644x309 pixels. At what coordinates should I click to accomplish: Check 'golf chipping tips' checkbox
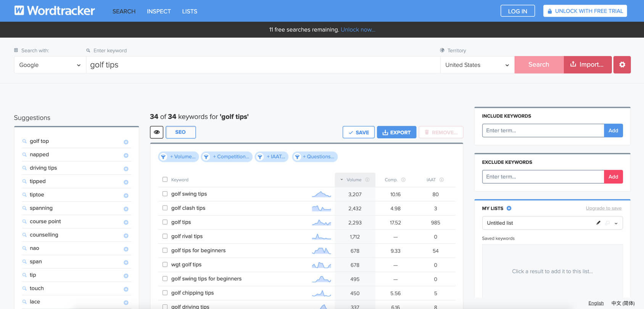(x=165, y=293)
